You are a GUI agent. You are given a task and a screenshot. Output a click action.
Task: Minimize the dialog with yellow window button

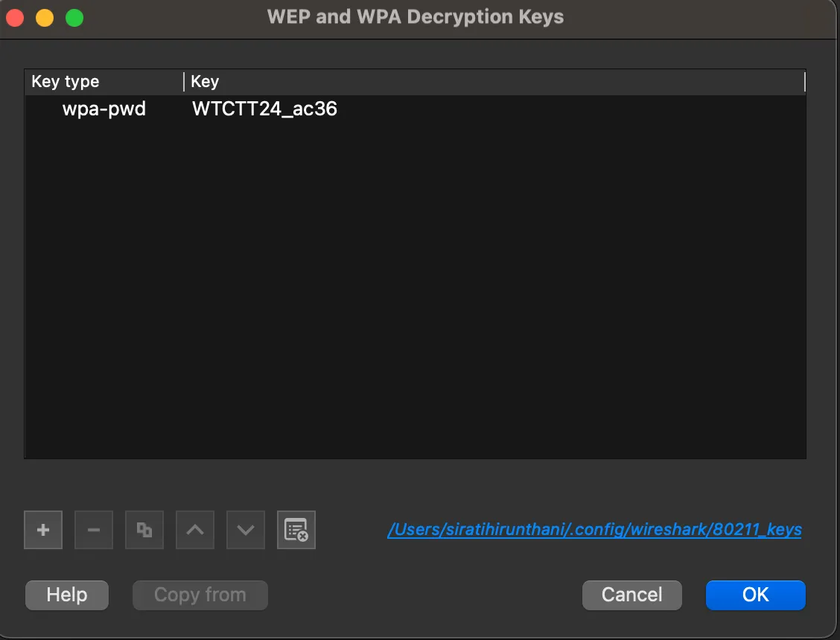45,18
